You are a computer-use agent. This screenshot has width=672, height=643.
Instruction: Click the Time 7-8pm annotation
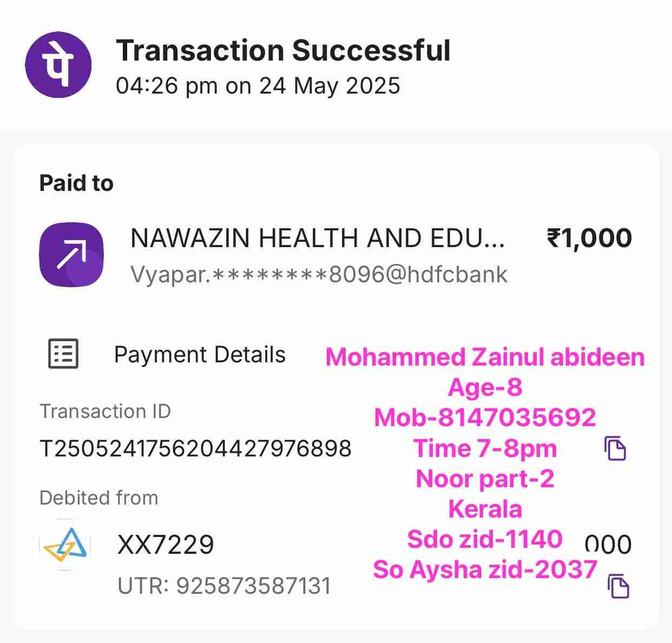coord(485,448)
